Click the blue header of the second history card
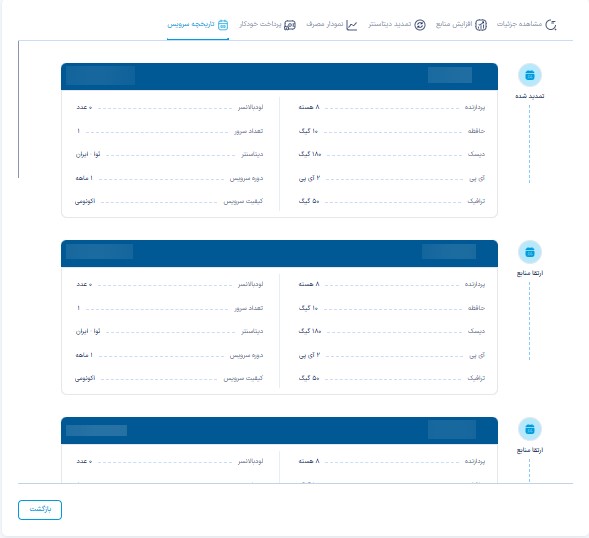 coord(279,254)
